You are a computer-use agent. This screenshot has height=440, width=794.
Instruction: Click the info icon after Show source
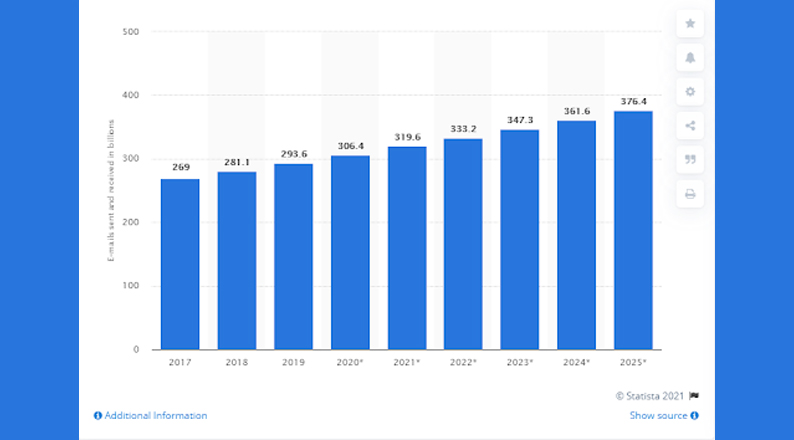pyautogui.click(x=694, y=416)
